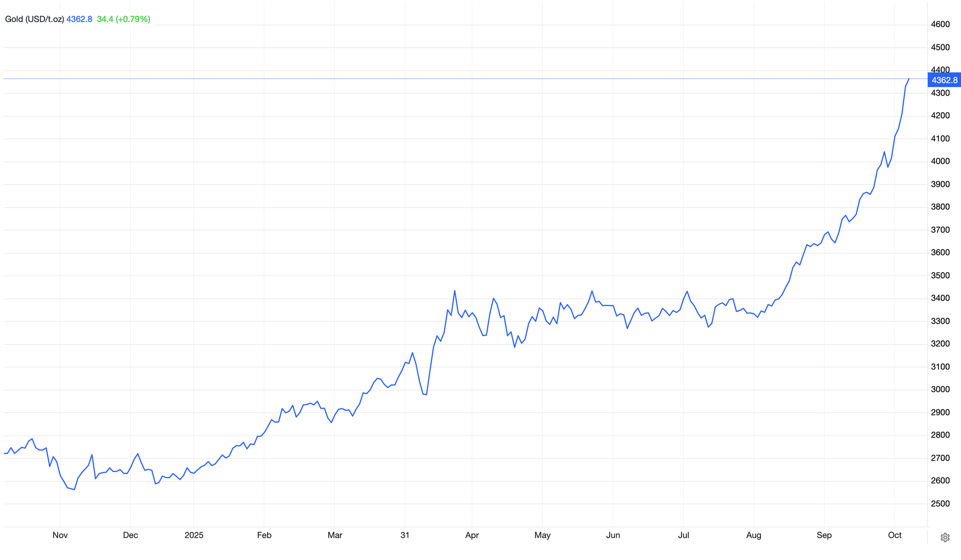Click the 31 date label on time axis
This screenshot has height=560, width=961.
point(405,535)
